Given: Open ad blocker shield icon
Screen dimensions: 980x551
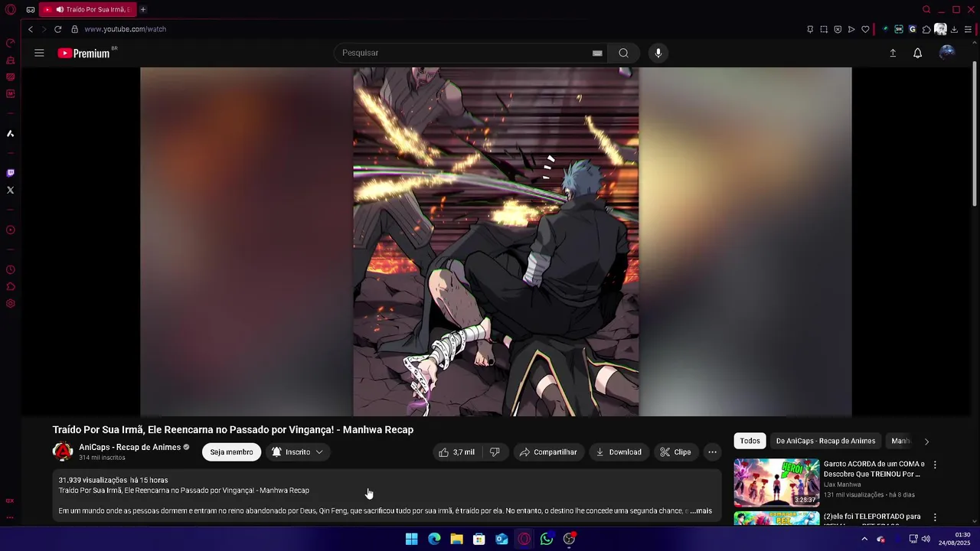Looking at the screenshot, I should [838, 29].
